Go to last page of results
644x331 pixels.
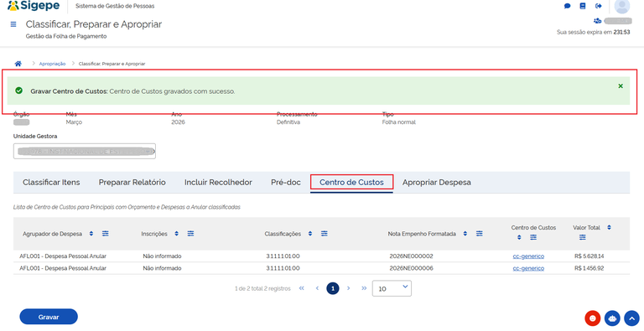pos(364,288)
